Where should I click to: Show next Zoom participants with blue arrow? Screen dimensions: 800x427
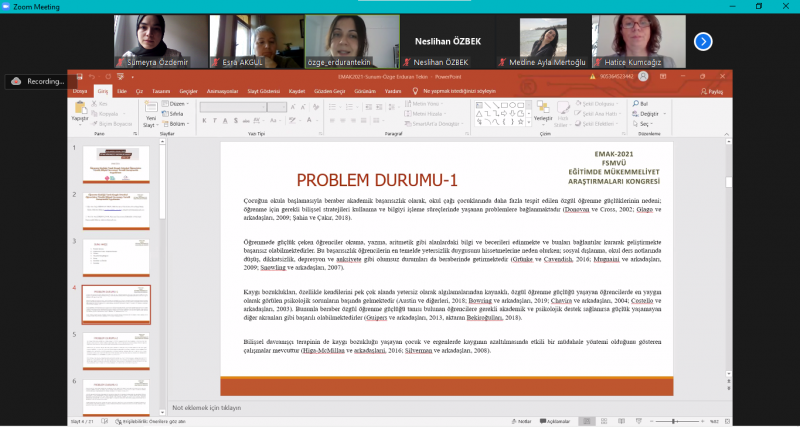pyautogui.click(x=703, y=41)
